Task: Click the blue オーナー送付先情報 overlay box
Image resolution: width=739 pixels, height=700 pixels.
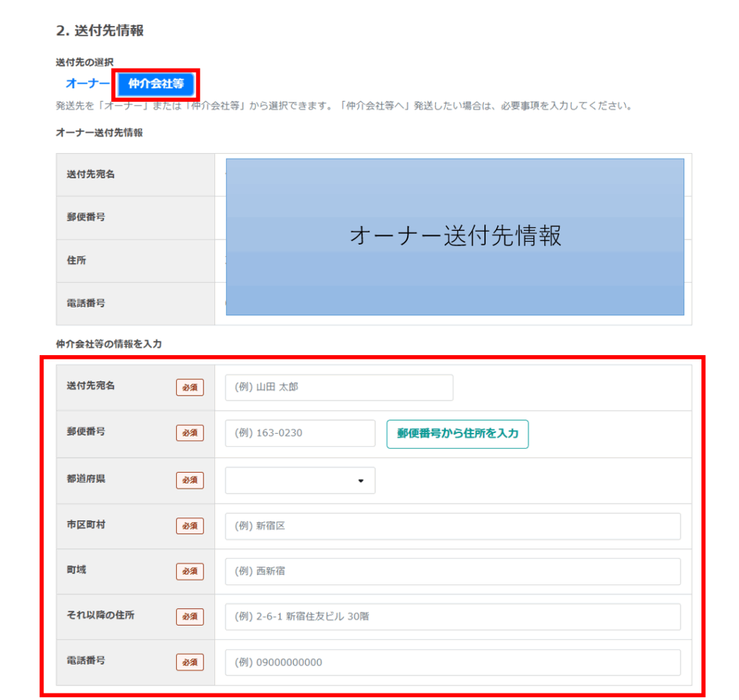Action: click(x=455, y=237)
